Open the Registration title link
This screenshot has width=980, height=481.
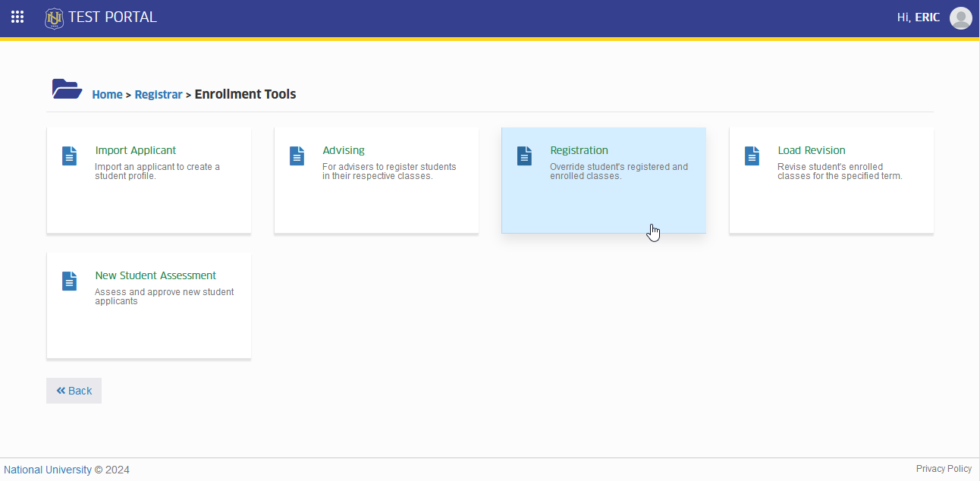[579, 150]
